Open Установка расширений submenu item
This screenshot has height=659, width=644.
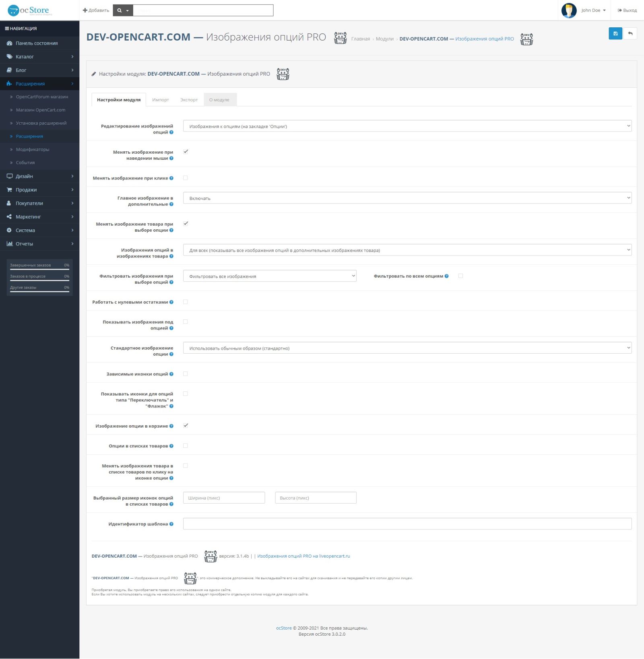[x=41, y=123]
